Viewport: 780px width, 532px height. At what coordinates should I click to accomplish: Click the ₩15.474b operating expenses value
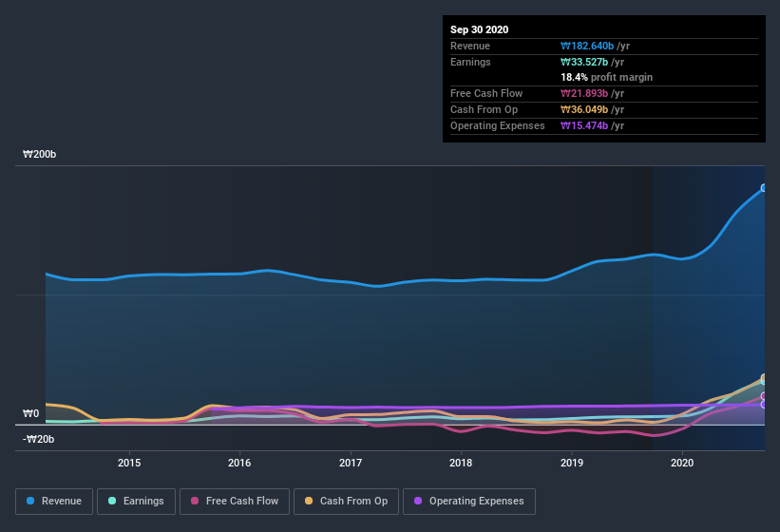point(584,125)
